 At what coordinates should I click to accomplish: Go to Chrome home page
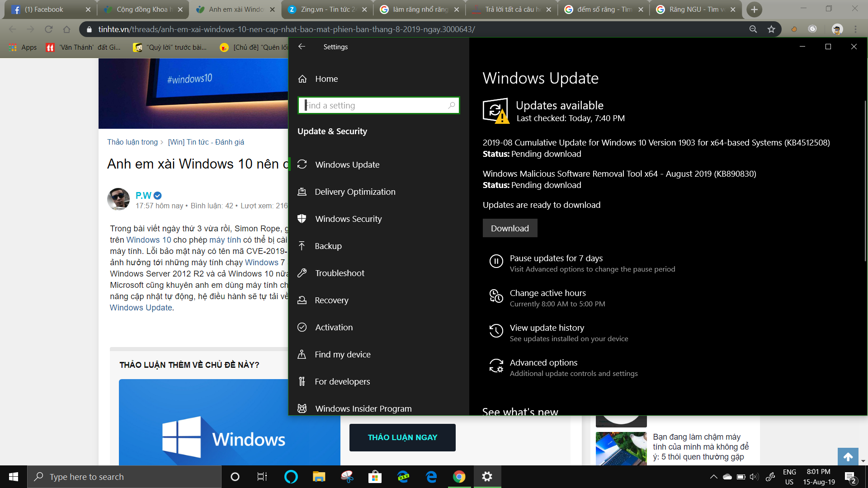(66, 29)
